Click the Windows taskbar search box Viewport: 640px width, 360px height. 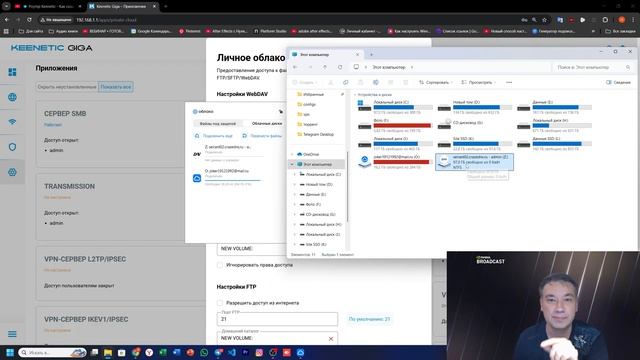click(x=52, y=352)
